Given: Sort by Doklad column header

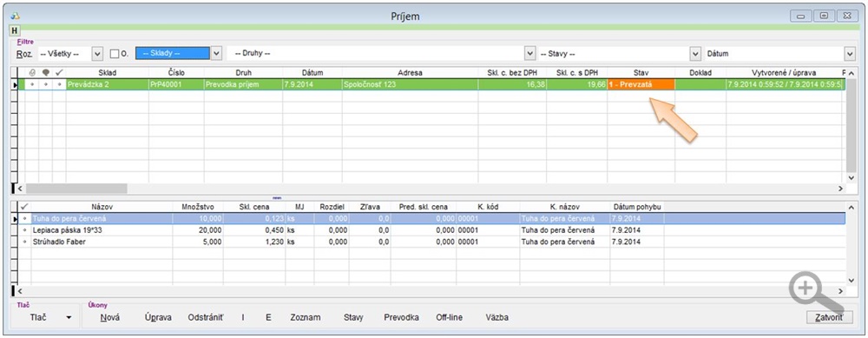Looking at the screenshot, I should click(x=700, y=73).
